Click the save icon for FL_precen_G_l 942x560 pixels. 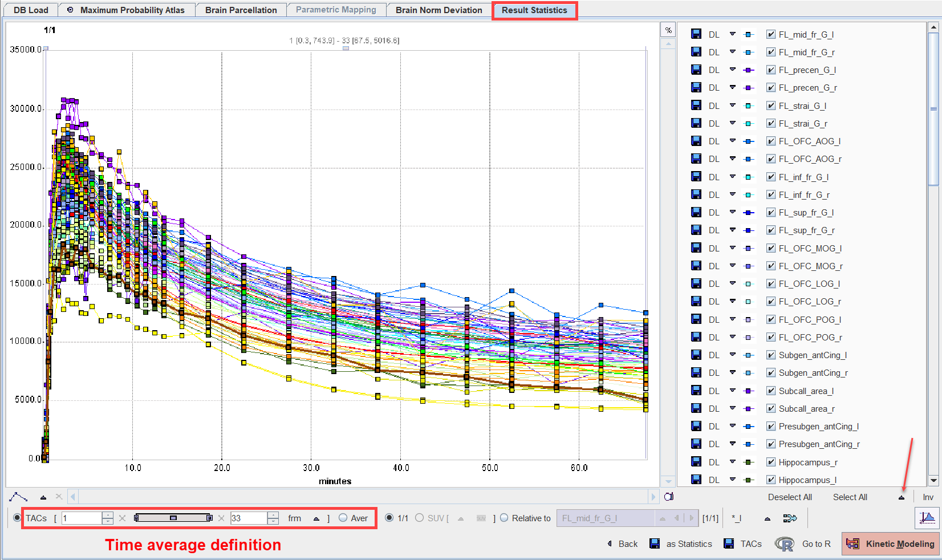696,70
